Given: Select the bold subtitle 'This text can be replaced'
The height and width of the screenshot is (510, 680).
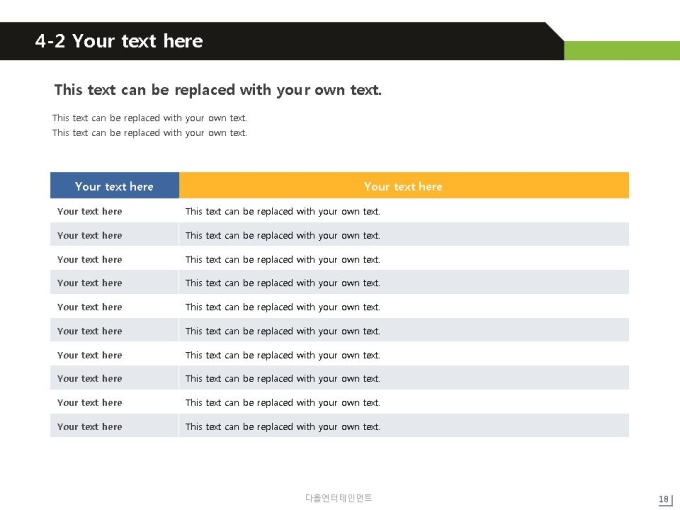Looking at the screenshot, I should (x=218, y=90).
